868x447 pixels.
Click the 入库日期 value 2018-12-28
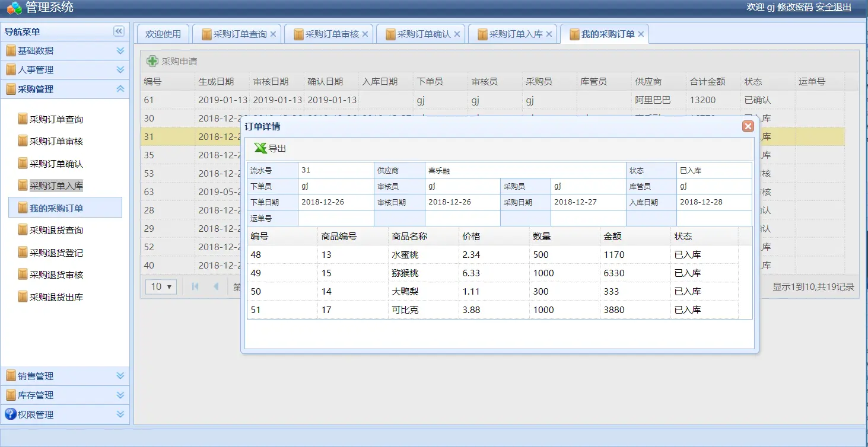click(701, 202)
